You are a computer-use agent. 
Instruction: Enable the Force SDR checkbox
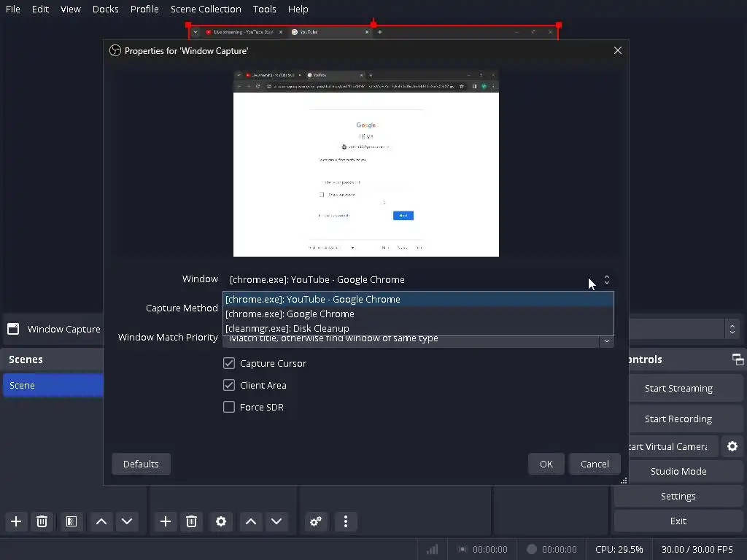tap(228, 407)
